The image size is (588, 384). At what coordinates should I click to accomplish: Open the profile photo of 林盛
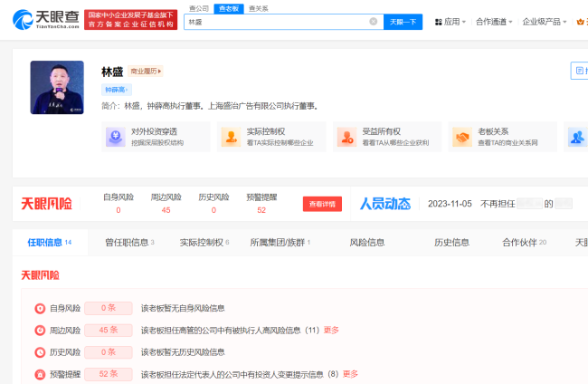click(57, 88)
